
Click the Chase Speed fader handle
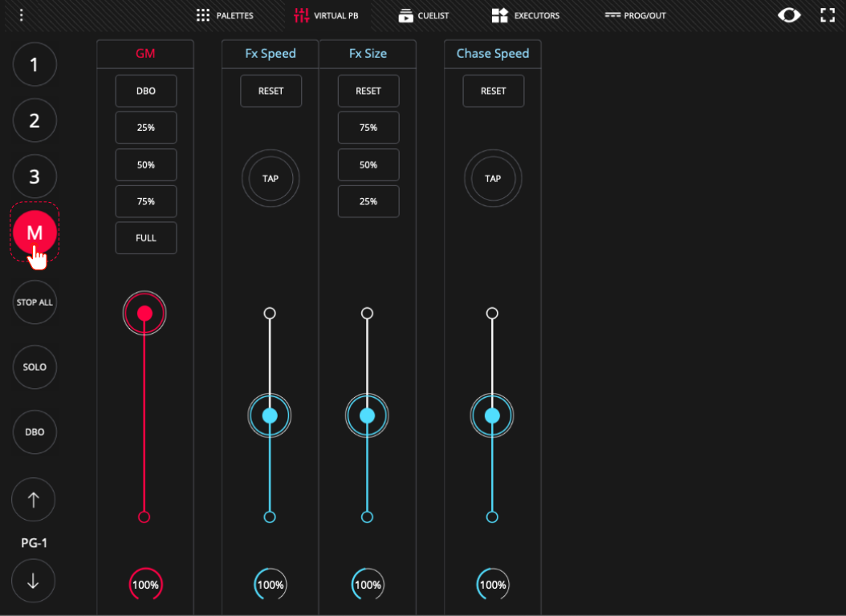[492, 415]
